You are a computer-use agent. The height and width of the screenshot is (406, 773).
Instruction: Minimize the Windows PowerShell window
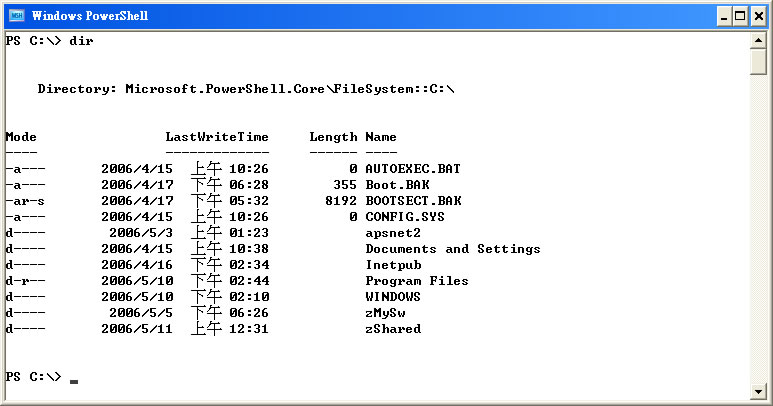coord(724,16)
